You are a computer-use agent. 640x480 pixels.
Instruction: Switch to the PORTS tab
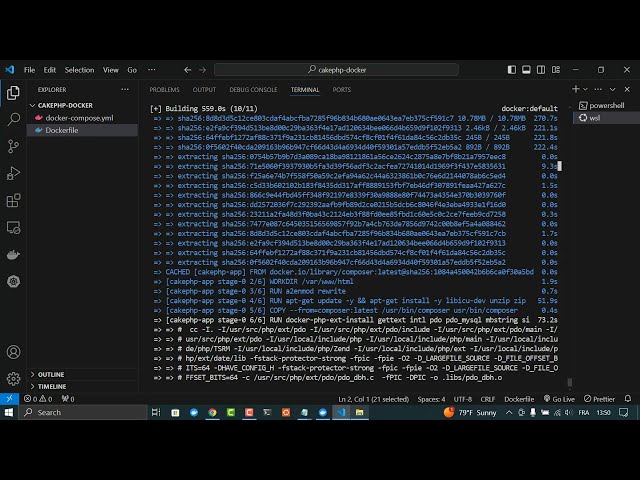click(342, 90)
